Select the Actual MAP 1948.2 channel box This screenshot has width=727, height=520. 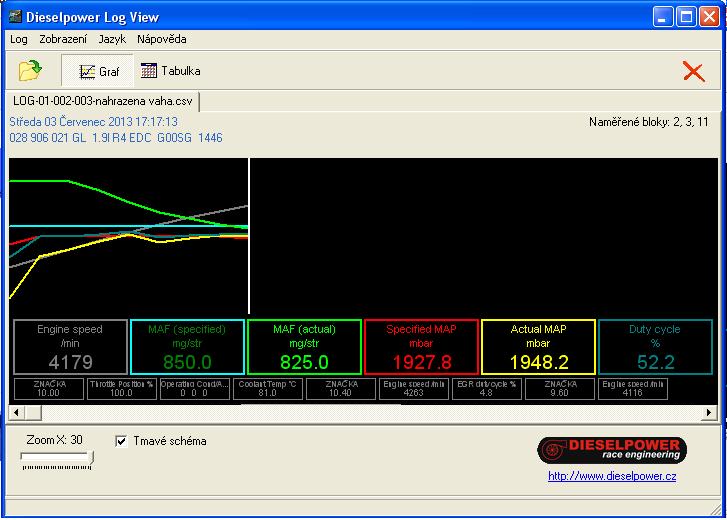tap(538, 347)
